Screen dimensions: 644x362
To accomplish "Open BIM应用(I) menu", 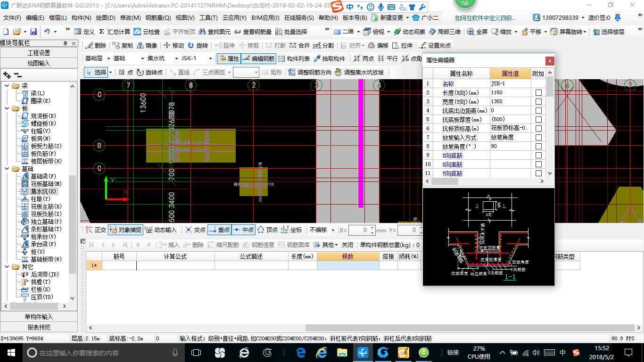I will (x=265, y=18).
